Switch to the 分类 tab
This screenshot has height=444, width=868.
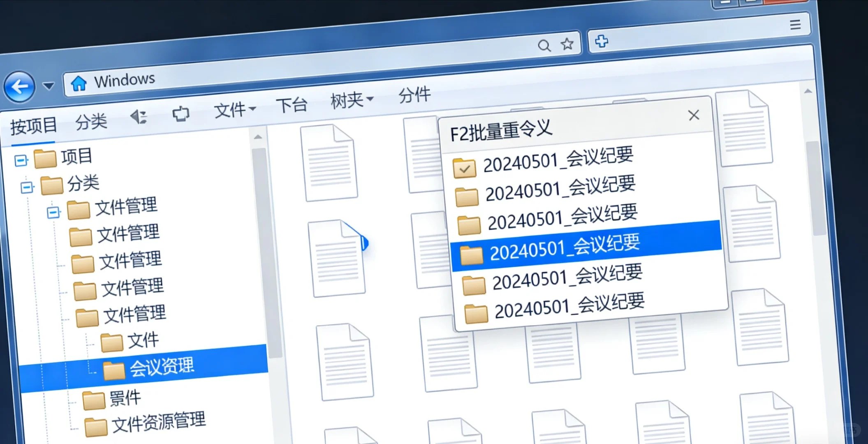coord(91,121)
